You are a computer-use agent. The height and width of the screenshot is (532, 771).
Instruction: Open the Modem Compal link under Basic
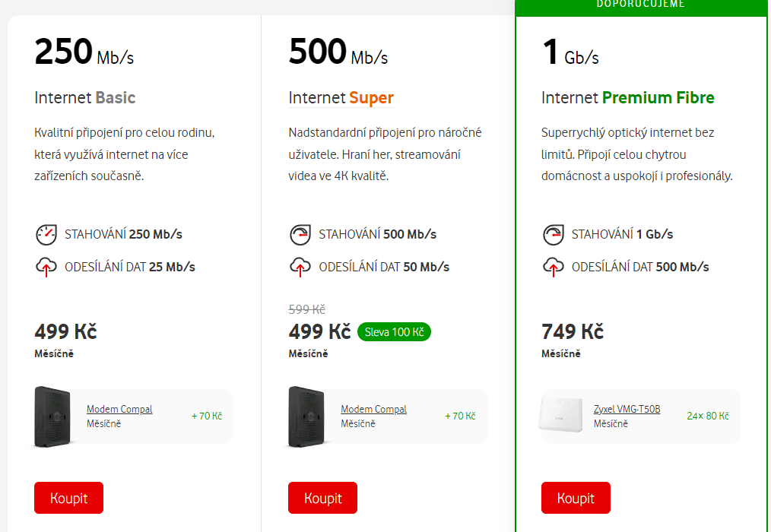point(119,409)
